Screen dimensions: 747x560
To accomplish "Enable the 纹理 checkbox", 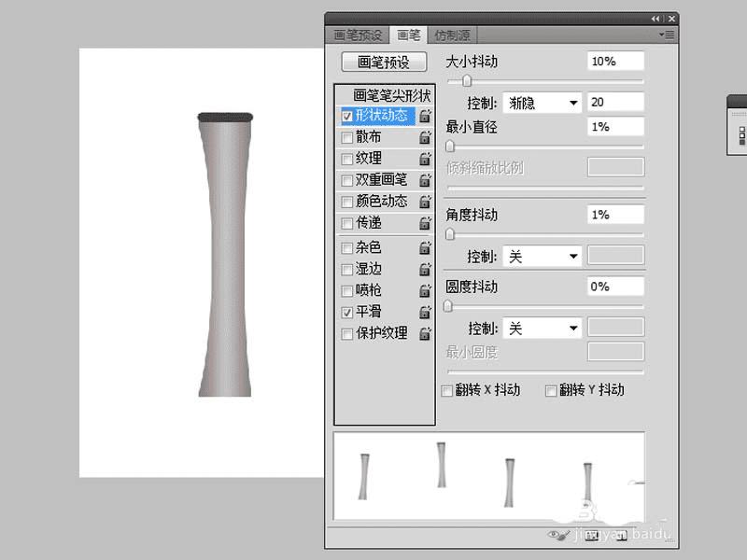I will pyautogui.click(x=347, y=159).
